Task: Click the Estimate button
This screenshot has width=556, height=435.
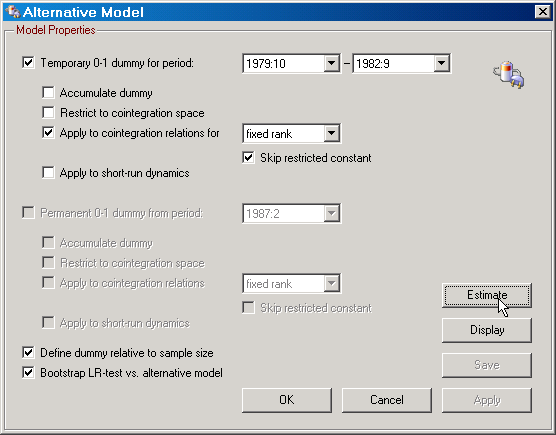Action: coord(487,295)
